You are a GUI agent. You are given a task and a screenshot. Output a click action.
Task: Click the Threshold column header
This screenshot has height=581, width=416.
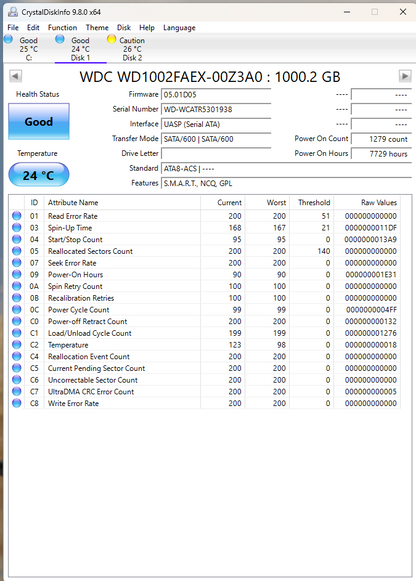click(312, 203)
